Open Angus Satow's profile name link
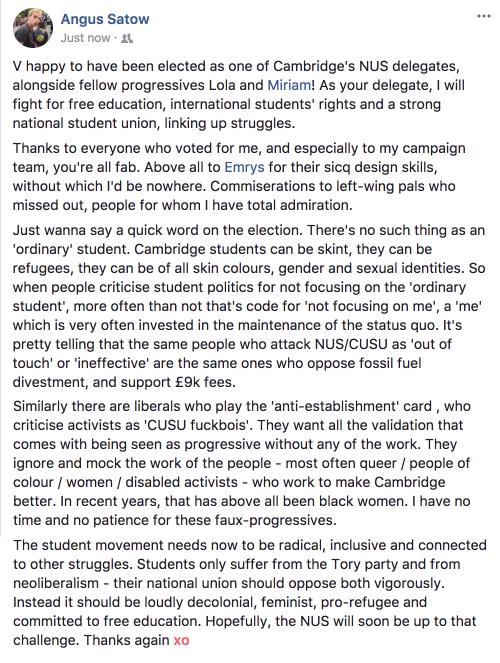500x663 pixels. (x=105, y=19)
